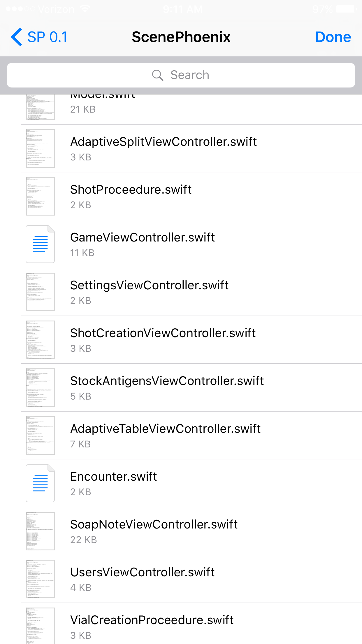The height and width of the screenshot is (644, 362).
Task: Tap the ScenePhoenix title in navigation bar
Action: [x=181, y=37]
